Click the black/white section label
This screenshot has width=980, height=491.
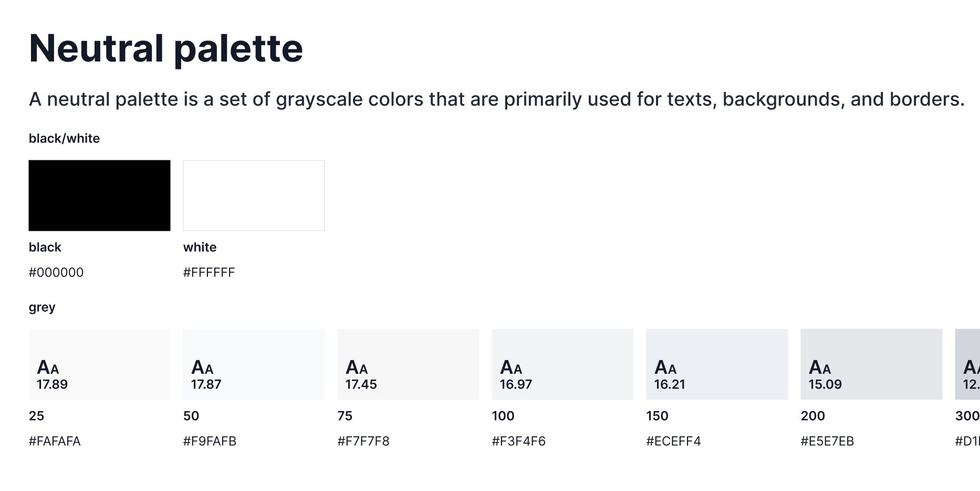pyautogui.click(x=64, y=138)
